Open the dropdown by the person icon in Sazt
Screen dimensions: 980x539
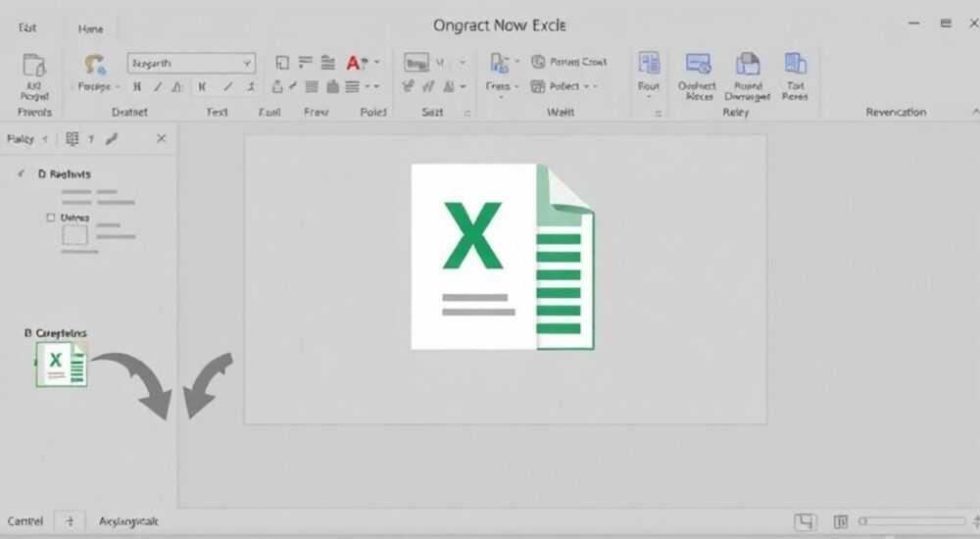pos(464,87)
